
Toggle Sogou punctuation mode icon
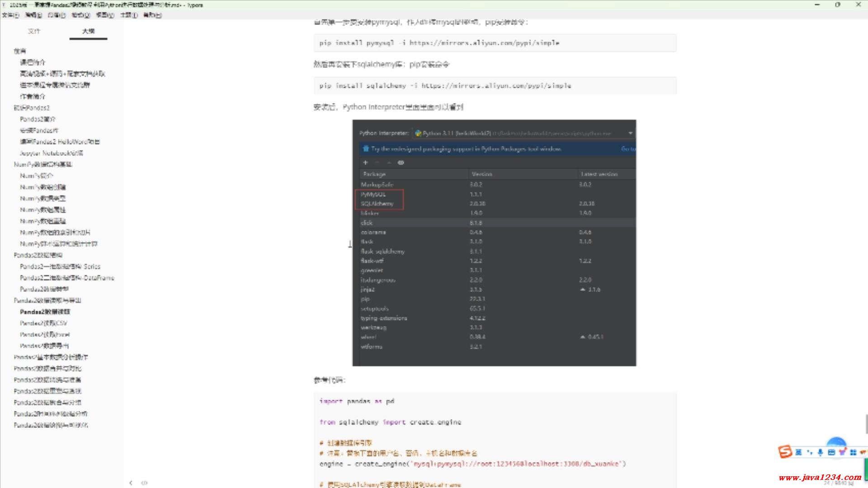[809, 452]
